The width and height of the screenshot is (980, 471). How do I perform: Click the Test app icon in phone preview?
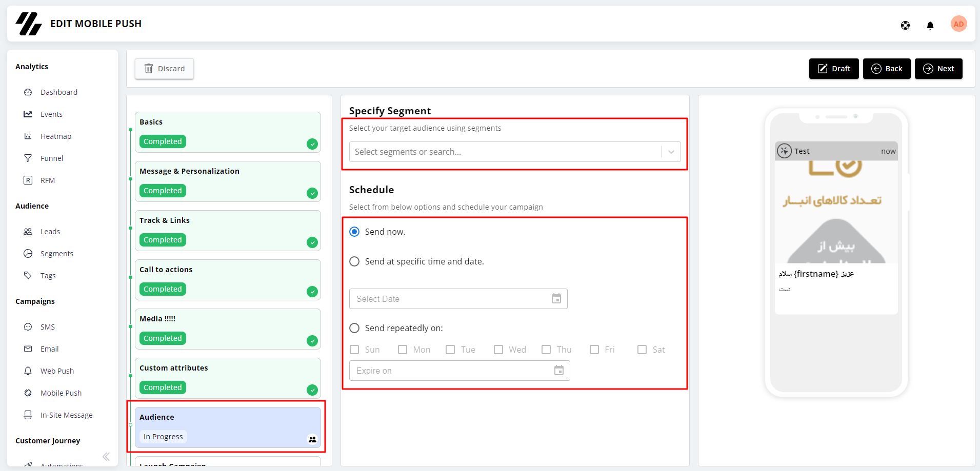coord(785,151)
